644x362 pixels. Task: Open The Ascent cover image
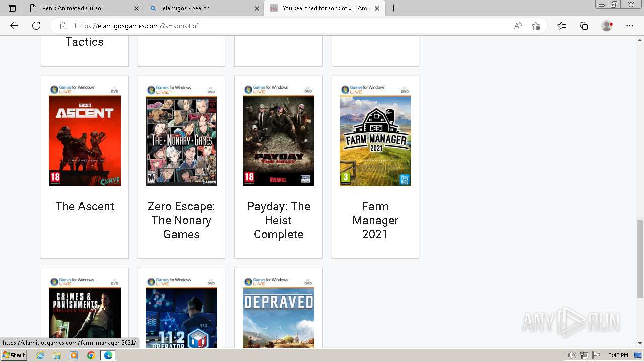(x=85, y=135)
